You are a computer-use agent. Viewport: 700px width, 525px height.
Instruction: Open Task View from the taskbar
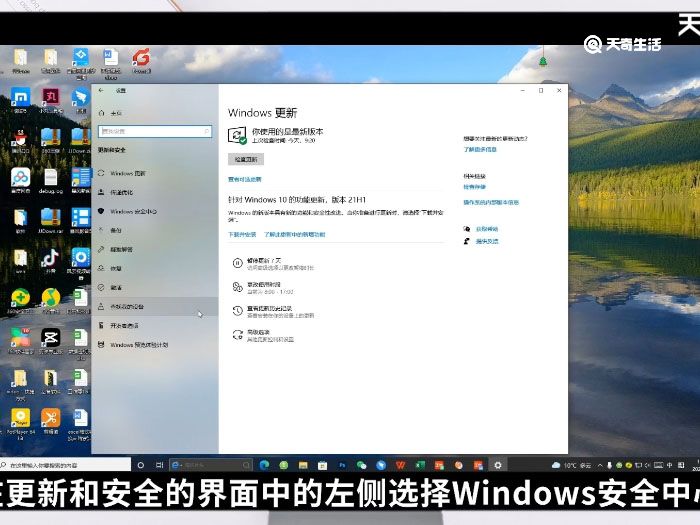point(159,465)
